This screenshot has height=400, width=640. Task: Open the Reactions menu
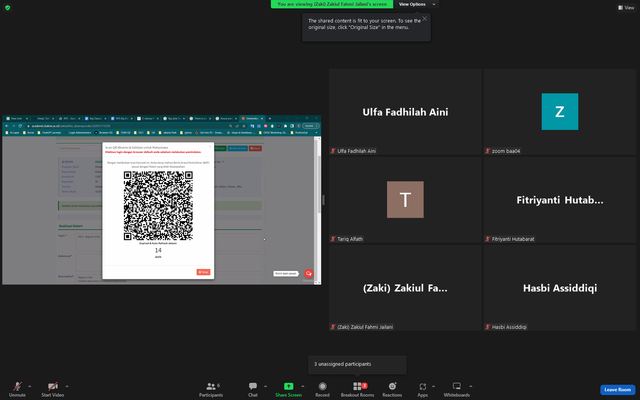(x=392, y=389)
